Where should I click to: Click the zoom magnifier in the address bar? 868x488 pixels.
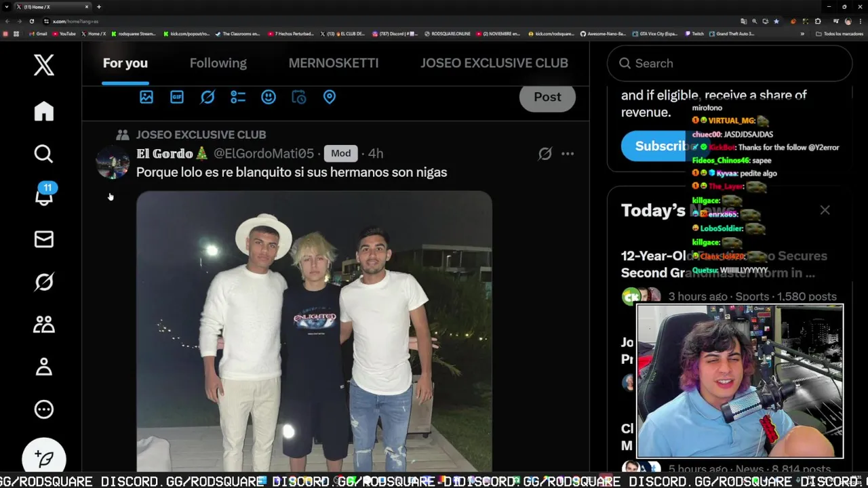(x=755, y=22)
